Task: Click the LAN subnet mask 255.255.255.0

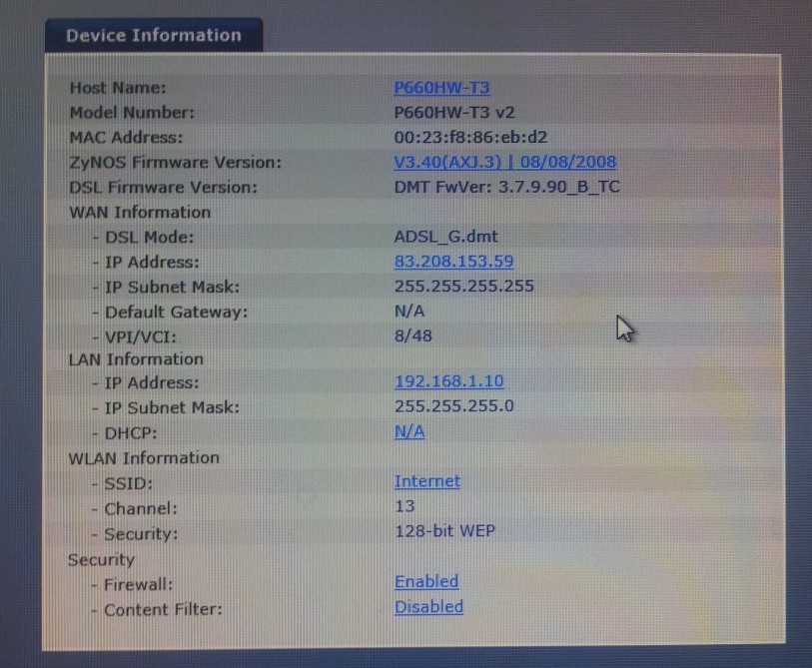Action: pyautogui.click(x=454, y=406)
